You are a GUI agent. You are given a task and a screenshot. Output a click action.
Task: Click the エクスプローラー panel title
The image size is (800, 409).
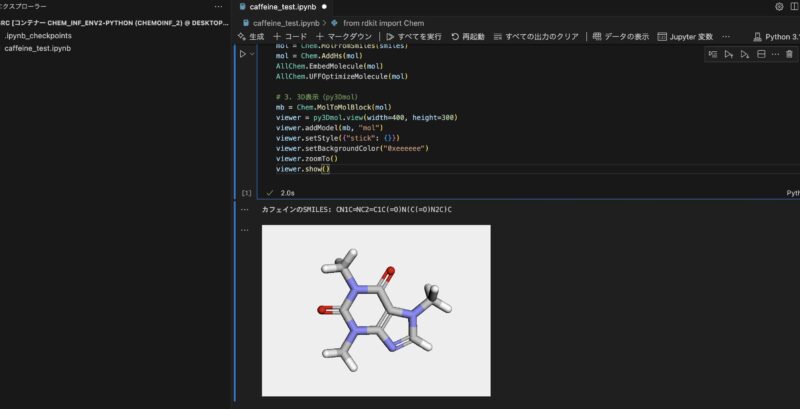23,7
